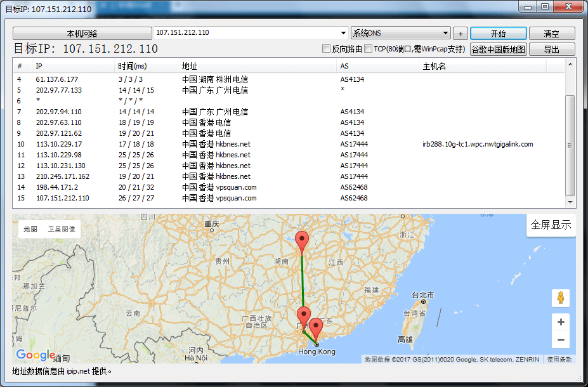The height and width of the screenshot is (387, 588).
Task: Select the Street View pegman icon on map
Action: pyautogui.click(x=560, y=298)
